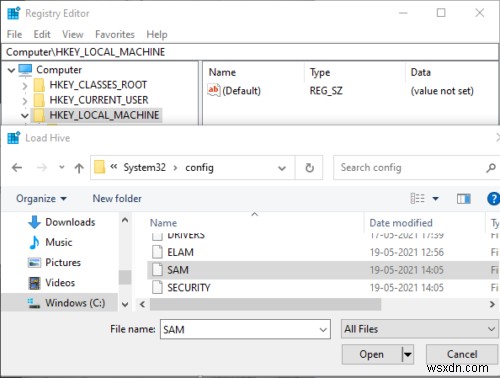Click the search magnifier icon
Image resolution: width=500 pixels, height=378 pixels.
(x=491, y=168)
